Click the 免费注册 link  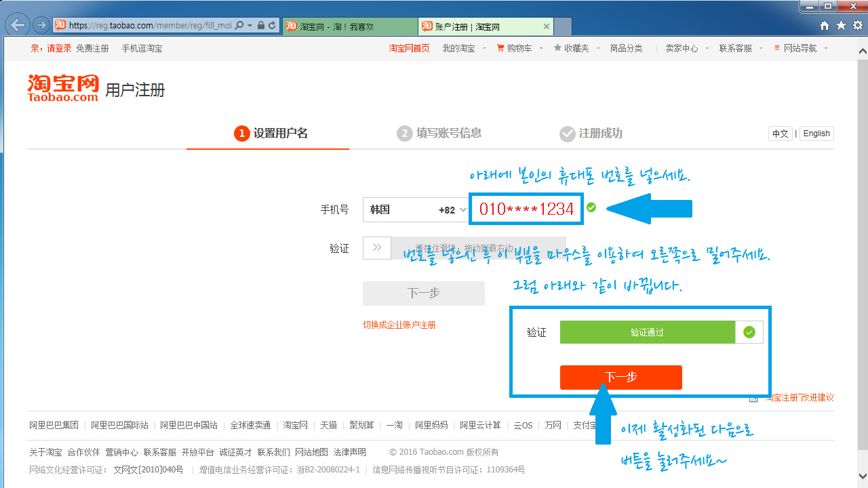pyautogui.click(x=92, y=48)
